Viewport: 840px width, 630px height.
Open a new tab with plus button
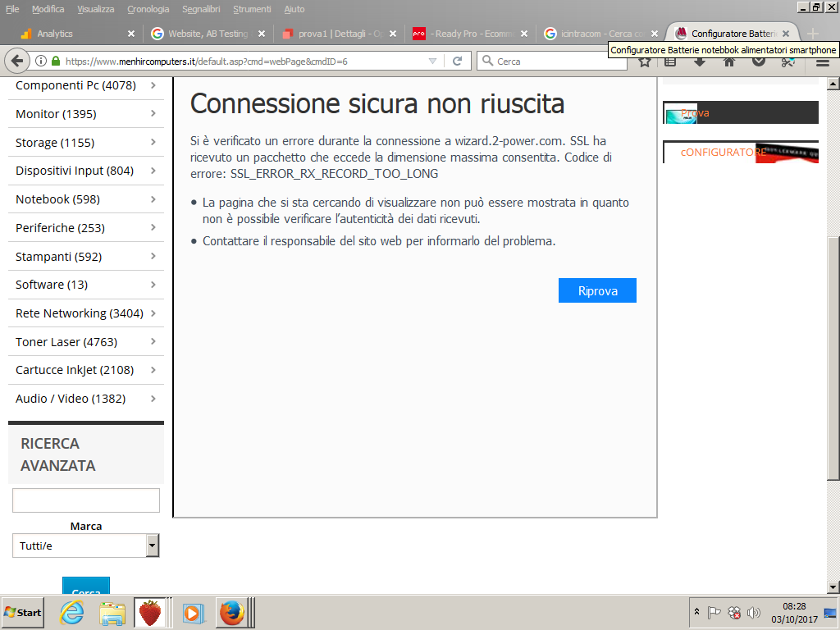(813, 33)
